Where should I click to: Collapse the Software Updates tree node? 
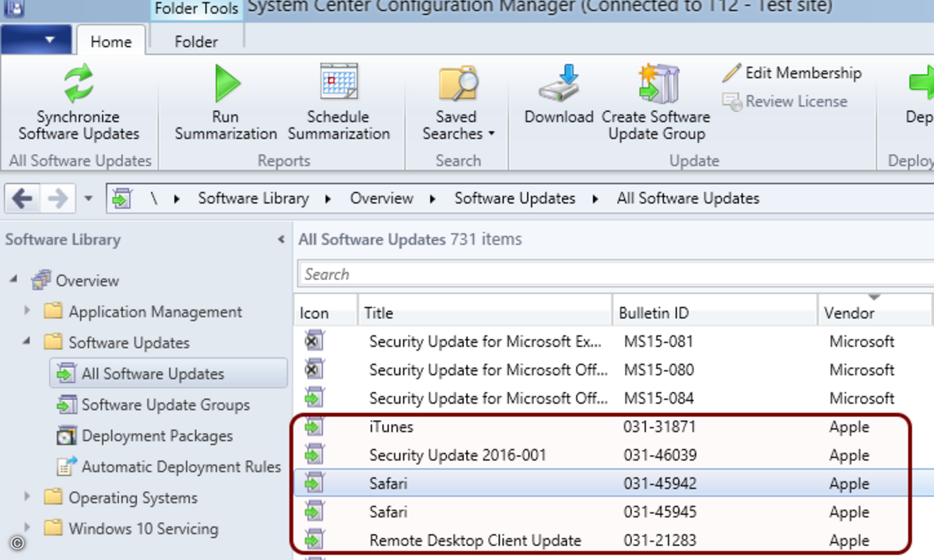point(28,341)
